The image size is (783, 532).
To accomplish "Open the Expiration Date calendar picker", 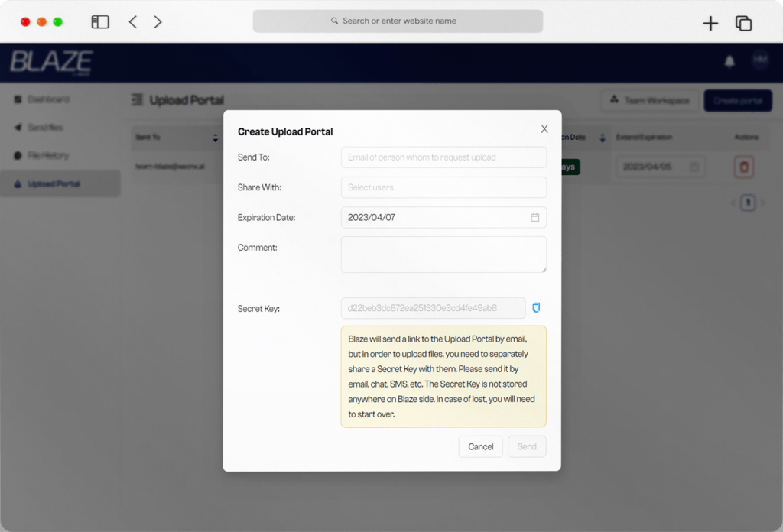I will tap(535, 218).
